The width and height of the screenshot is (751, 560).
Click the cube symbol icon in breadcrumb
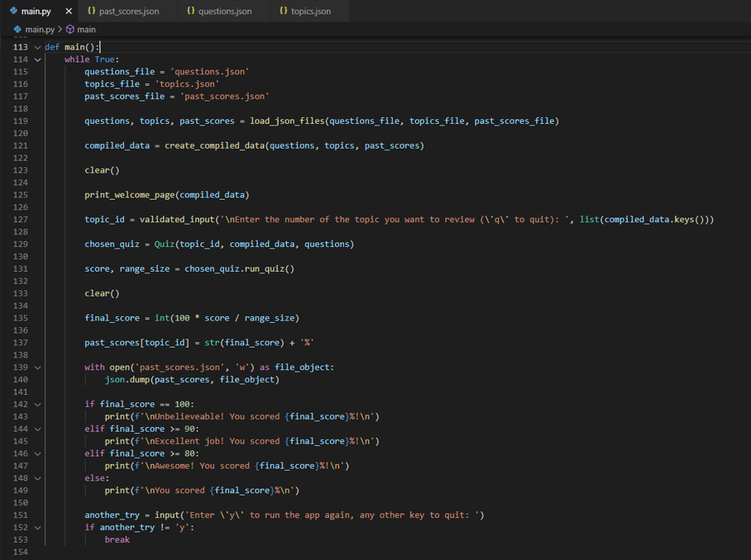(70, 29)
